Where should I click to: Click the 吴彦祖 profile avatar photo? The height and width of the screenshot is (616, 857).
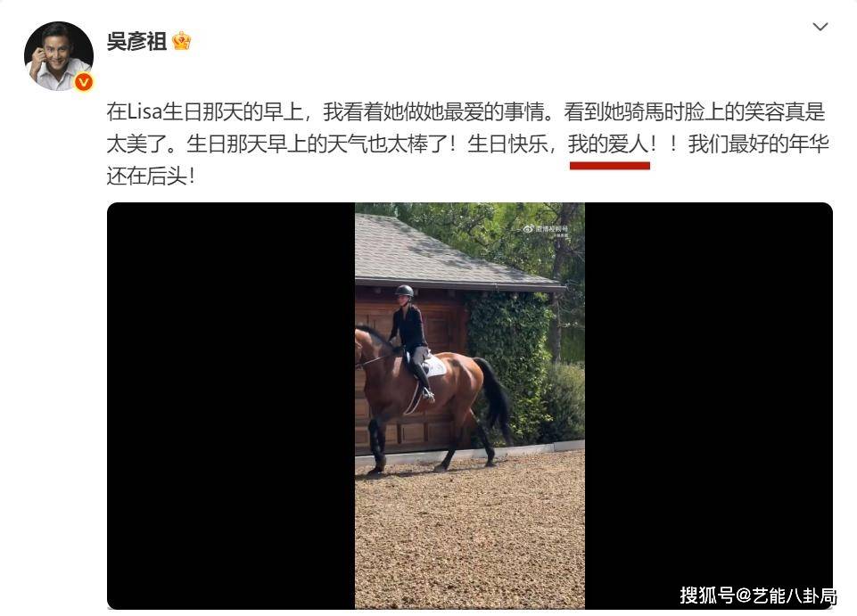[x=59, y=56]
